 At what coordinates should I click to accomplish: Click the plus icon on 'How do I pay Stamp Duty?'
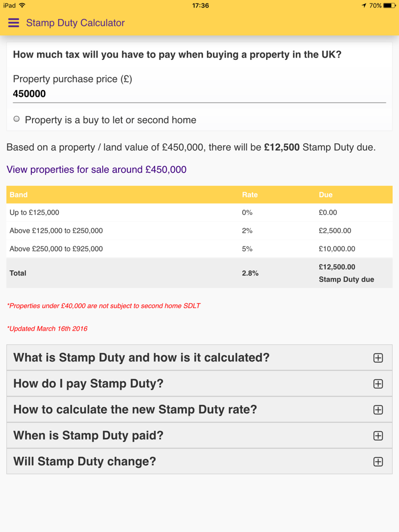click(x=378, y=384)
